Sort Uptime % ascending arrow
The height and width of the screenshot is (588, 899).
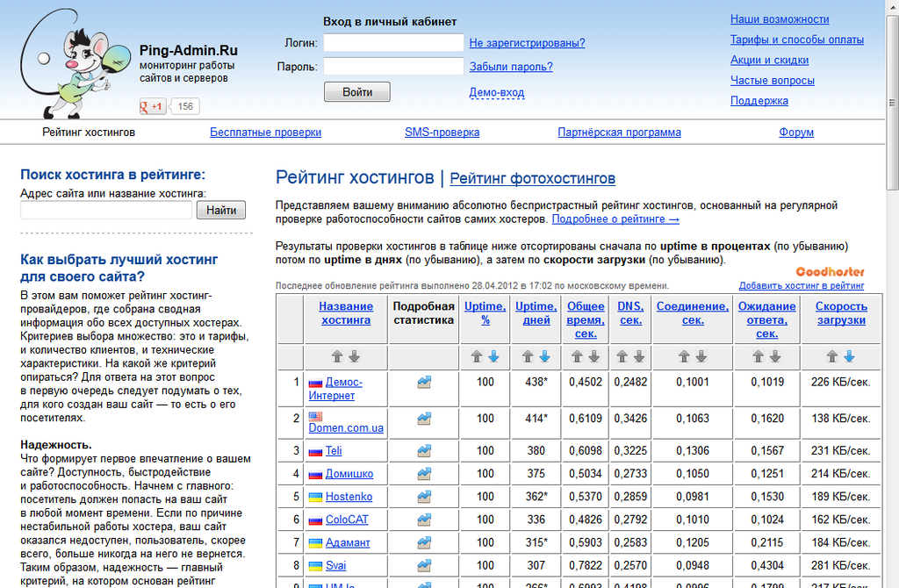(x=477, y=356)
